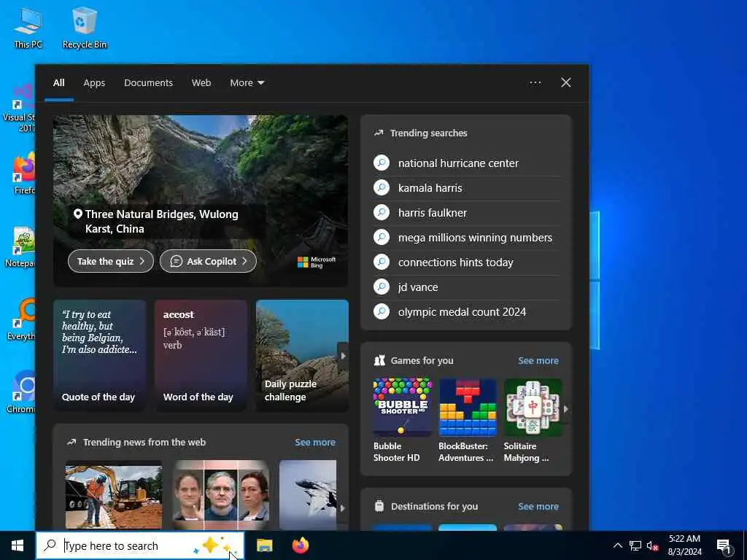Click the muted volume tray icon

pos(652,545)
